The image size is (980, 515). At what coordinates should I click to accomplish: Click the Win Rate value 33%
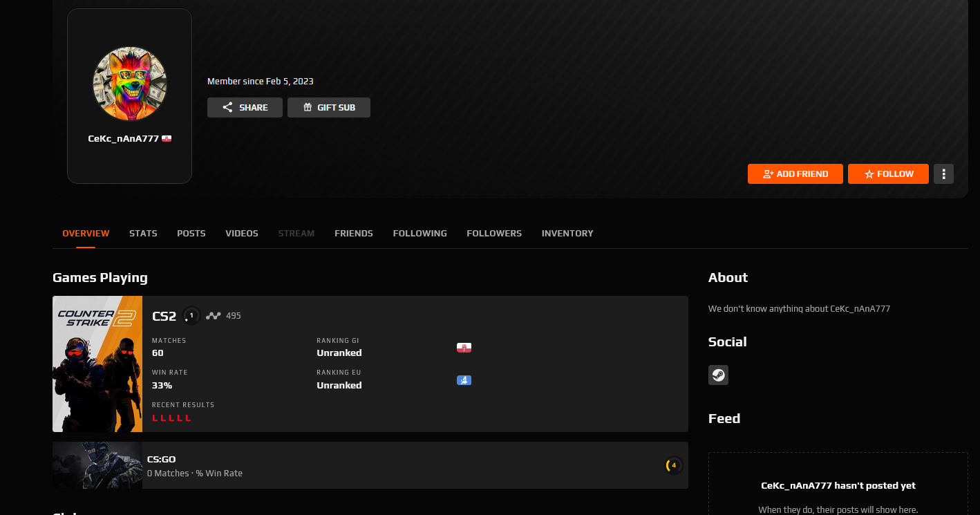tap(162, 385)
